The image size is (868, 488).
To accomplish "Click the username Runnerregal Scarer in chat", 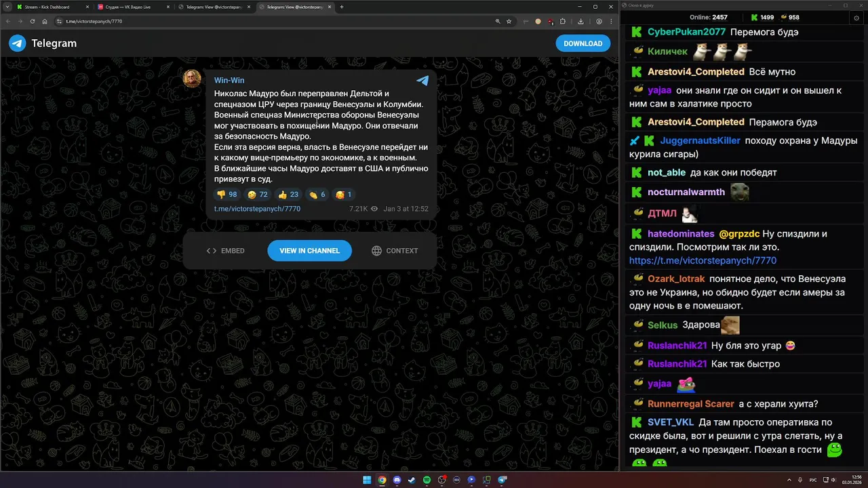I will [691, 404].
